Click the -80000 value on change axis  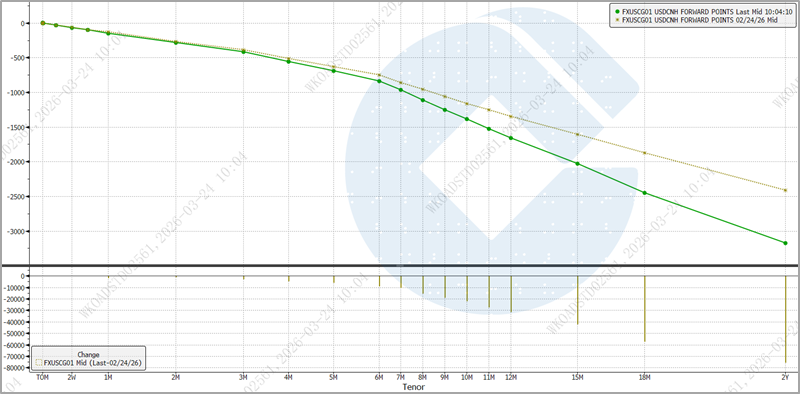[15, 368]
